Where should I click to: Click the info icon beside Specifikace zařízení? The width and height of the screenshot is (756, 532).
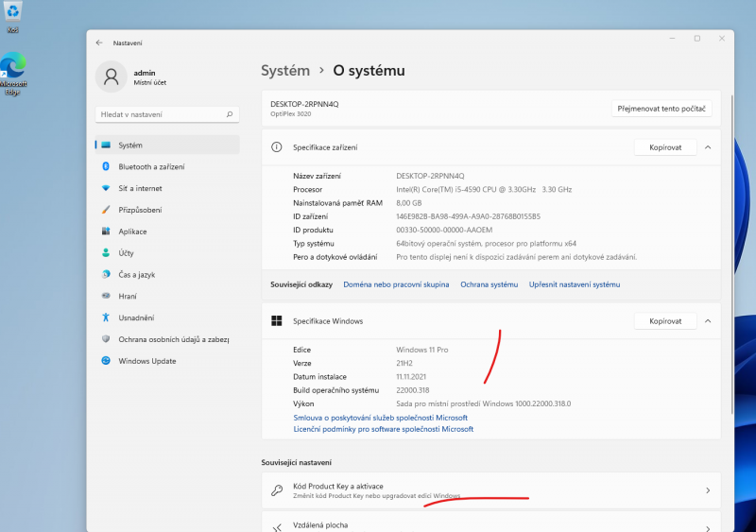(x=277, y=147)
